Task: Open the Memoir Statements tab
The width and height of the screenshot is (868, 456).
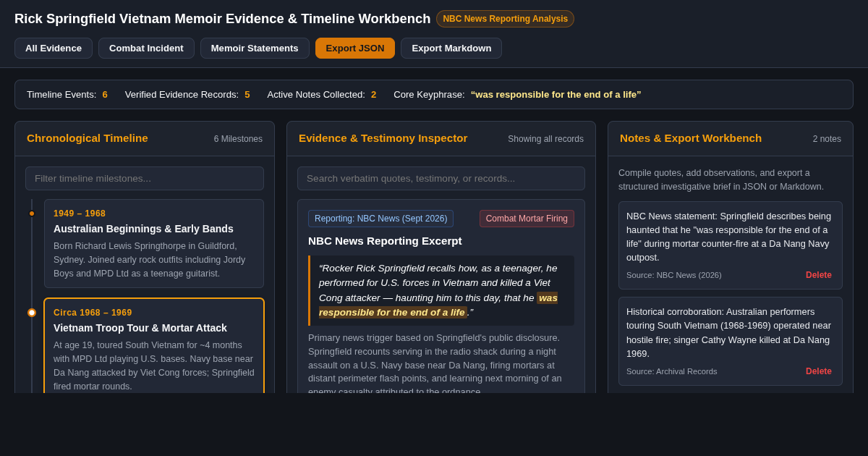Action: [255, 48]
